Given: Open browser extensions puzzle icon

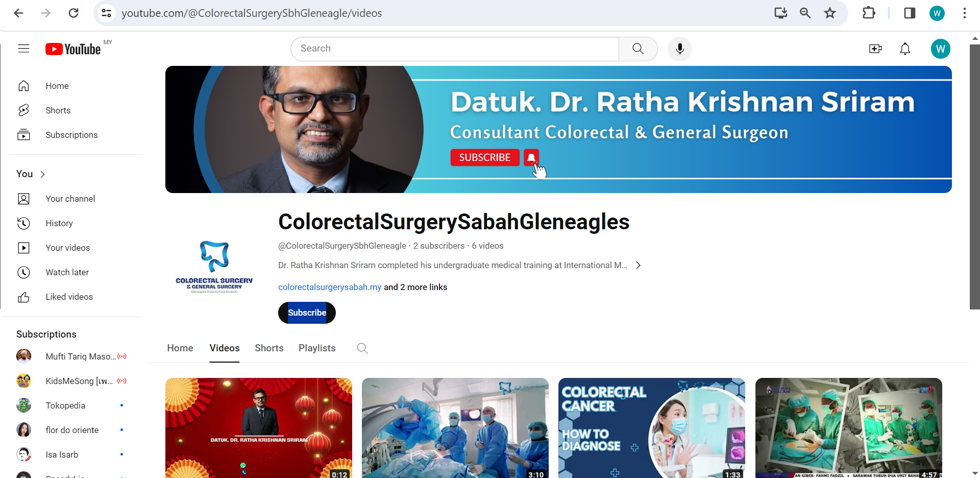Looking at the screenshot, I should (869, 13).
